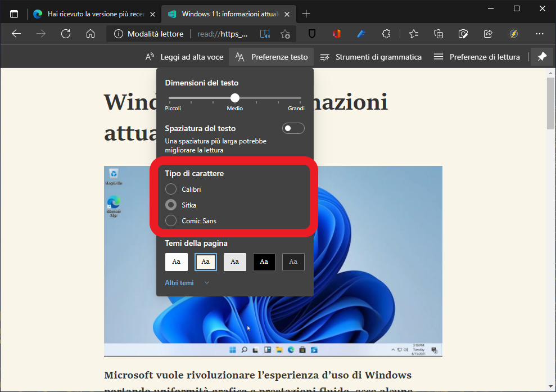Expand 'Altri temi' for more themes

[x=187, y=283]
